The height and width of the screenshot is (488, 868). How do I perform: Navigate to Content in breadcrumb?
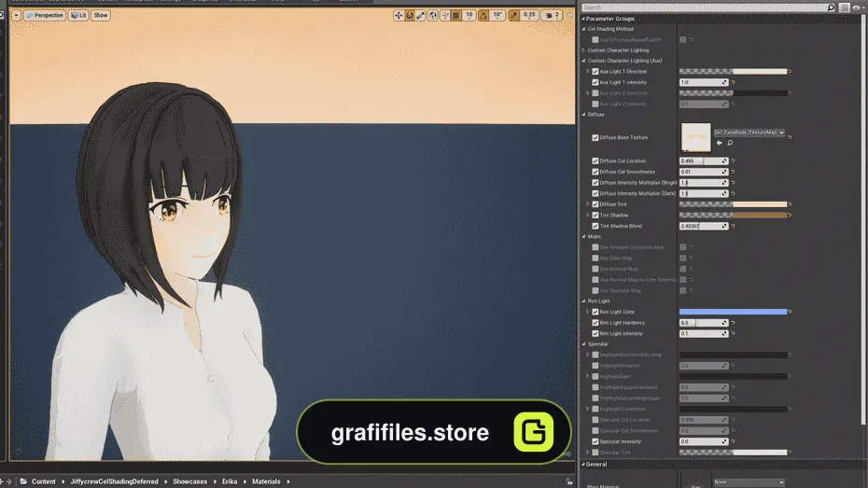(44, 481)
